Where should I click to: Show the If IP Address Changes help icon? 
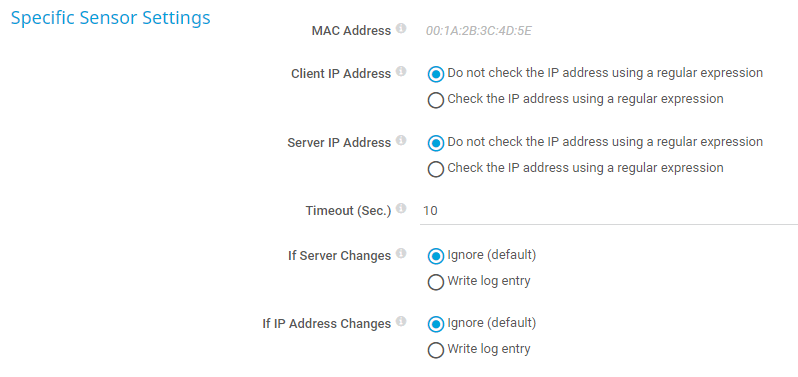[401, 322]
